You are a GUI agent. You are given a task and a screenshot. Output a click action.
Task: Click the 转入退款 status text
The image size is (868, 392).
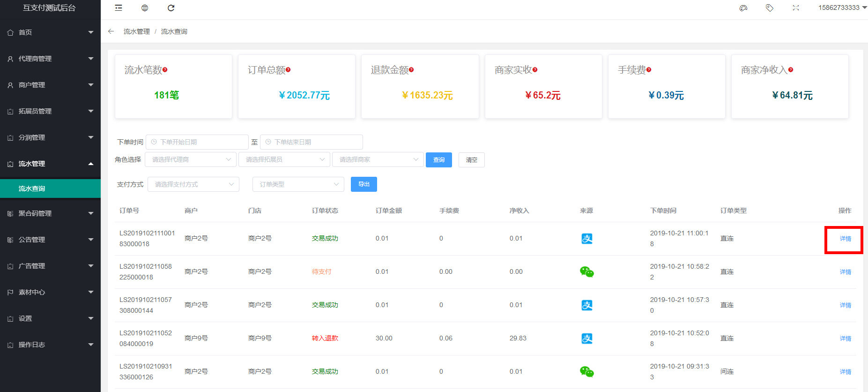click(325, 339)
